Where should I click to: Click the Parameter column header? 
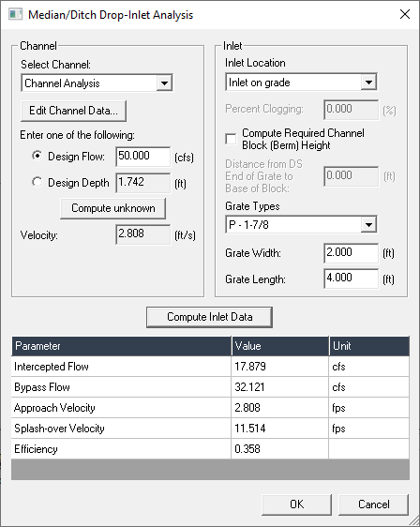pyautogui.click(x=121, y=346)
